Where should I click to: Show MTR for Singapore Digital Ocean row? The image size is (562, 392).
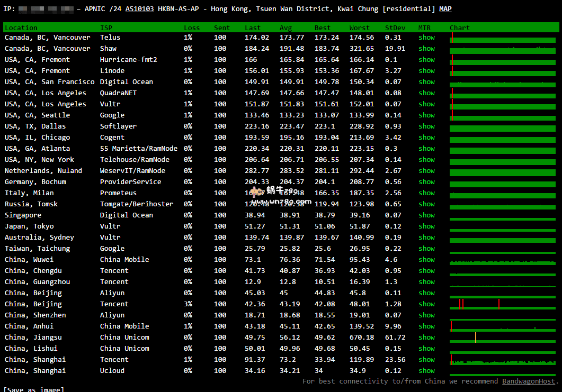(x=426, y=215)
